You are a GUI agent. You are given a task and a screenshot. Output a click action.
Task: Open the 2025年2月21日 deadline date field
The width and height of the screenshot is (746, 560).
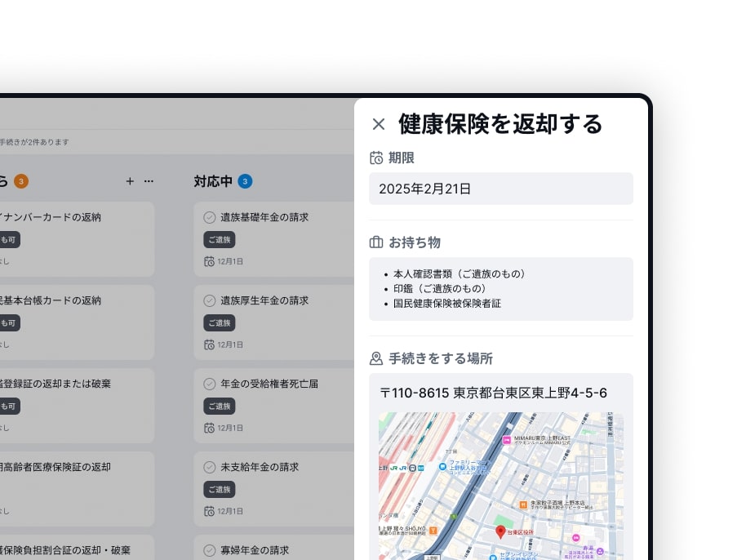click(x=500, y=189)
